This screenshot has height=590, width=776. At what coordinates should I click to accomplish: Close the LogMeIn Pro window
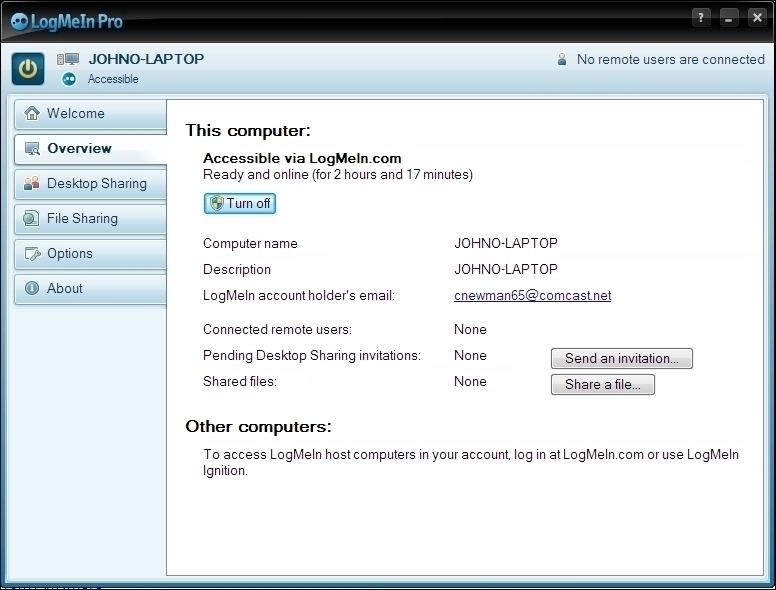coord(757,18)
